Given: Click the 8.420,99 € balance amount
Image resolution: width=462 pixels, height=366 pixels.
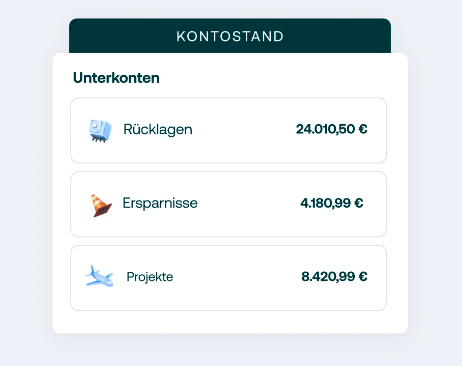Looking at the screenshot, I should 334,277.
